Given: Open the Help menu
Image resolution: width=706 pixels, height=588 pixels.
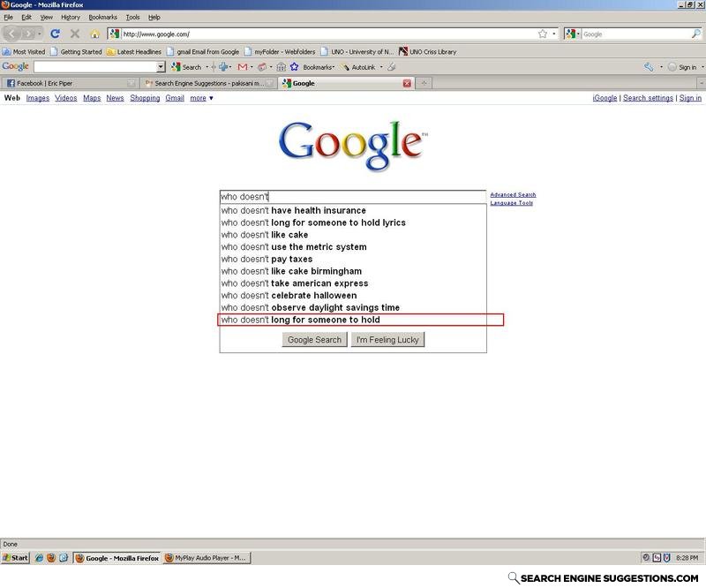Looking at the screenshot, I should [154, 17].
